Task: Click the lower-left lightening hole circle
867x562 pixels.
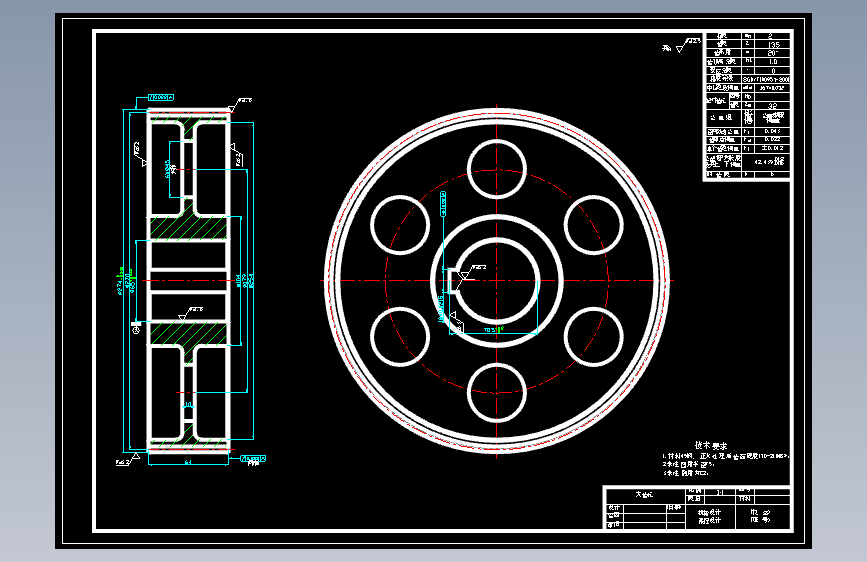Action: [x=400, y=337]
